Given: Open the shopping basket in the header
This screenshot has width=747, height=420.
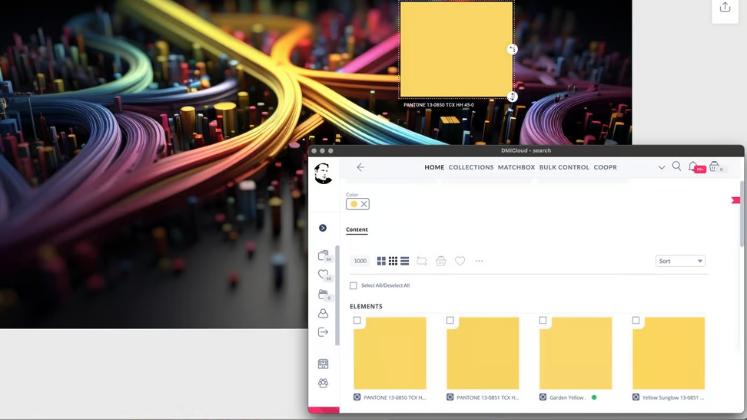Looking at the screenshot, I should click(714, 167).
